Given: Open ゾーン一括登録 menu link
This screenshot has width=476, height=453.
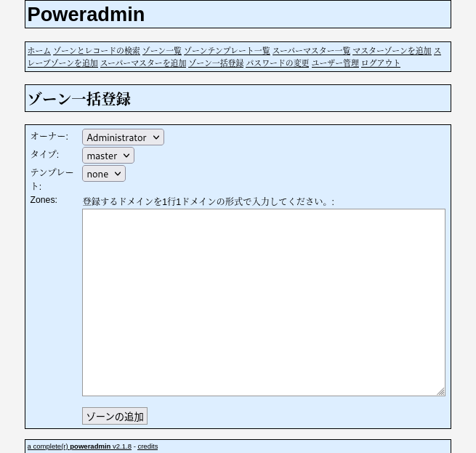Looking at the screenshot, I should click(x=216, y=63).
